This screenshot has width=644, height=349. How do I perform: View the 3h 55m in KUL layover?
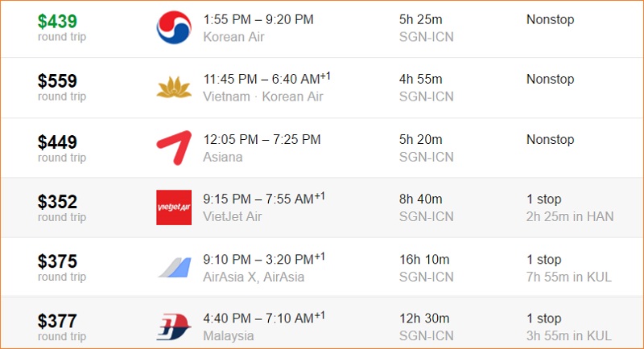pyautogui.click(x=569, y=336)
